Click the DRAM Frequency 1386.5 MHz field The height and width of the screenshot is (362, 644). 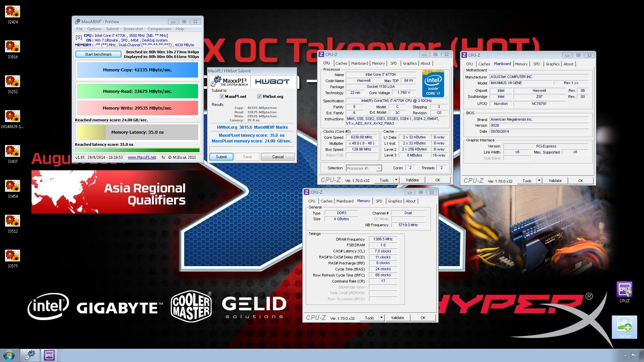(x=383, y=239)
